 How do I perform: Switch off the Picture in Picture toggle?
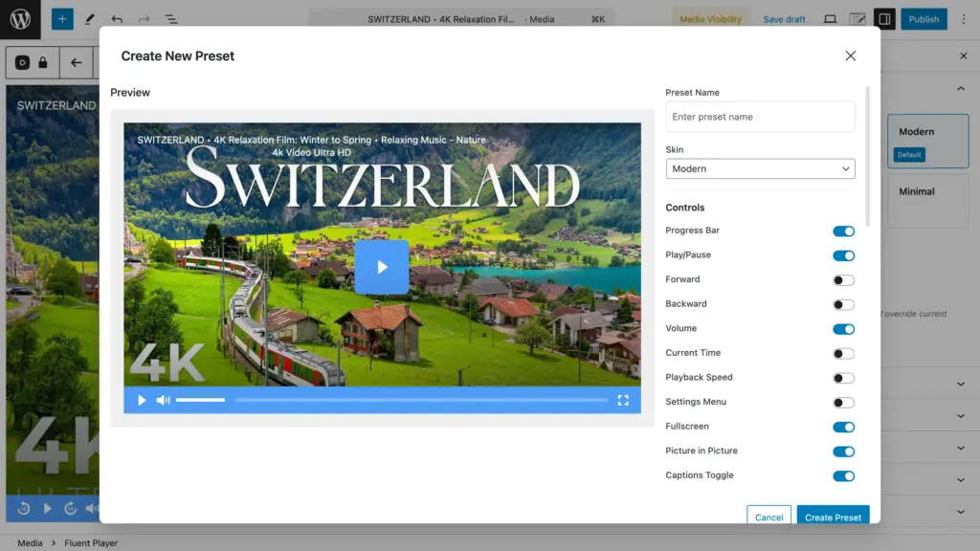tap(843, 452)
